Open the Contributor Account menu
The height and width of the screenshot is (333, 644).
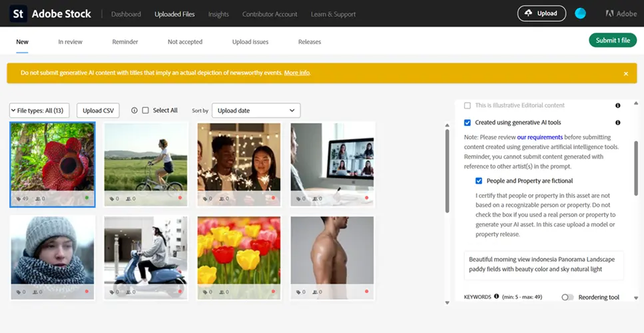click(x=270, y=14)
